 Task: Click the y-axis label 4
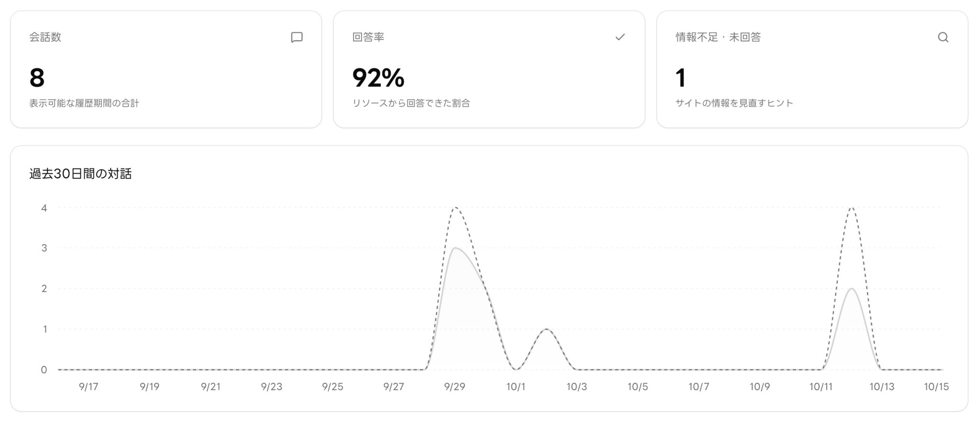44,208
